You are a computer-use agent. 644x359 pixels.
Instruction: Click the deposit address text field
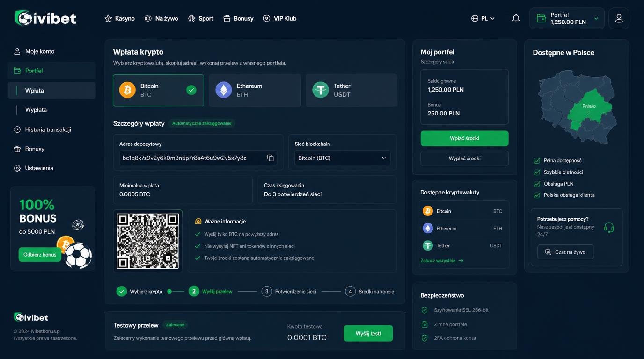[x=198, y=158]
